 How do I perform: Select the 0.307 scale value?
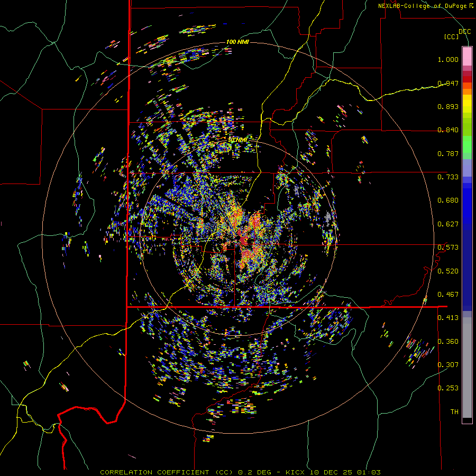pos(448,365)
